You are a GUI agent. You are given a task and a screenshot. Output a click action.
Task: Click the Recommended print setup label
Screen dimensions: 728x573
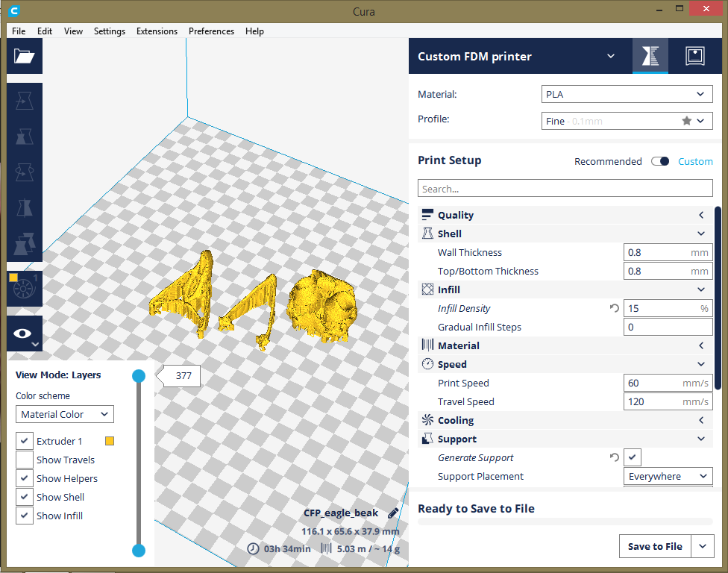point(608,161)
